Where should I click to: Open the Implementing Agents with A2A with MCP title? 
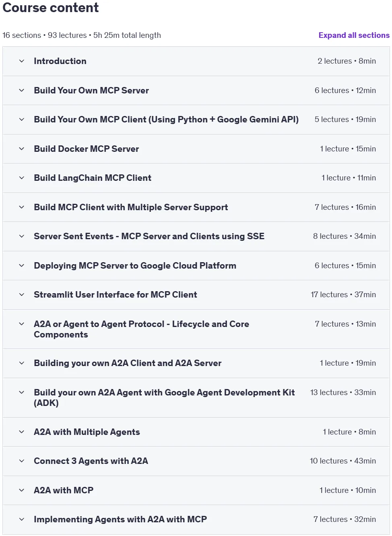tap(120, 519)
